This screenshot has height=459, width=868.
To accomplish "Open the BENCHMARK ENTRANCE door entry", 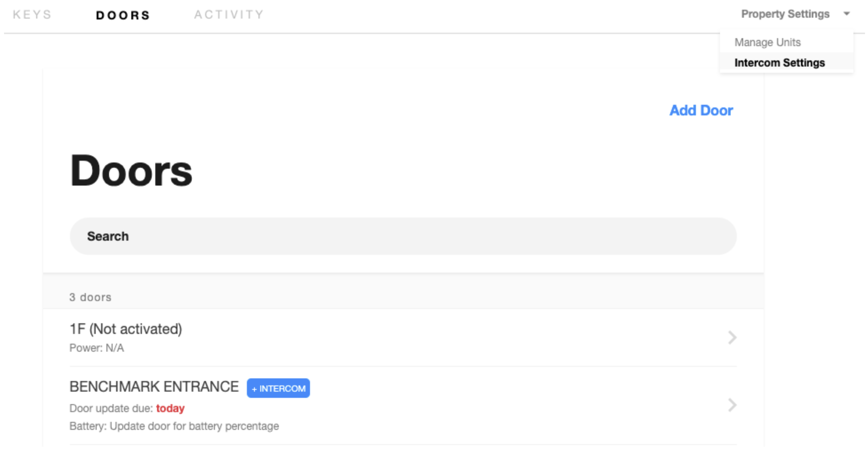I will tap(154, 387).
